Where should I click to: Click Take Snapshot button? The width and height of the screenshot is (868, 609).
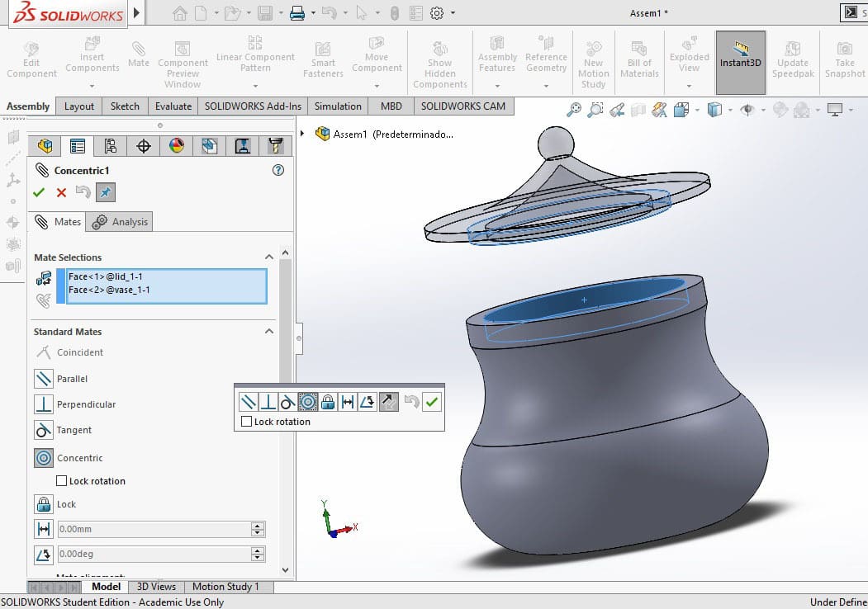pos(845,59)
